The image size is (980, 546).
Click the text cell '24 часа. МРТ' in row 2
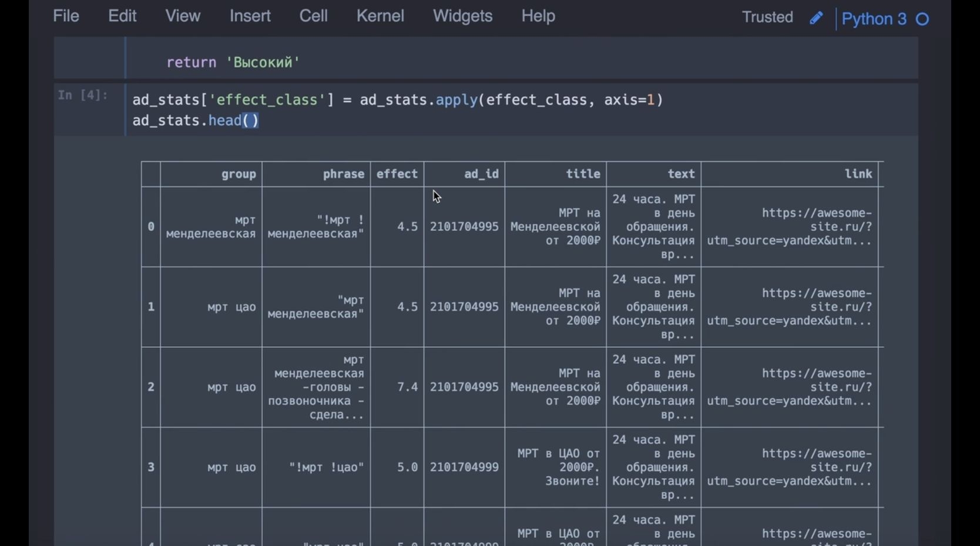(x=654, y=387)
